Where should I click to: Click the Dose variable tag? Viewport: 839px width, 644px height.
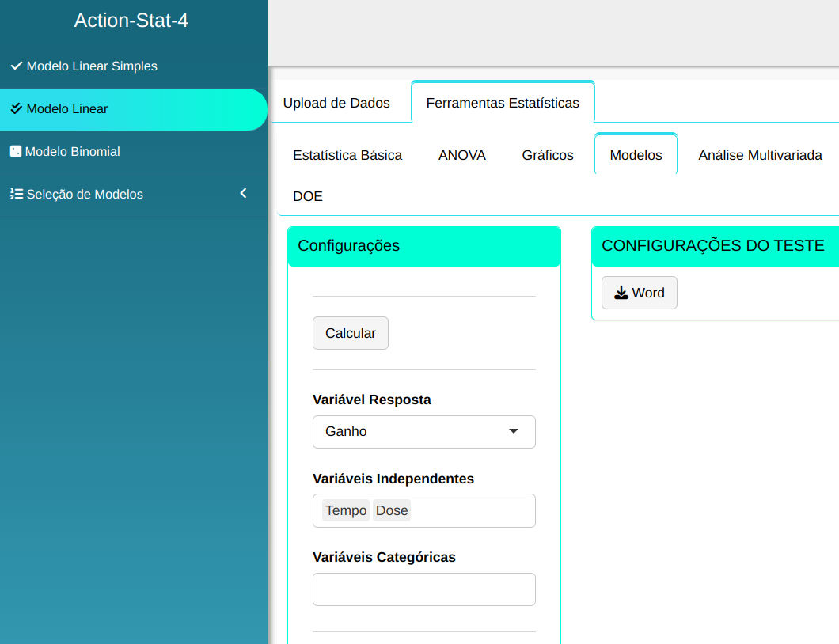pos(392,510)
